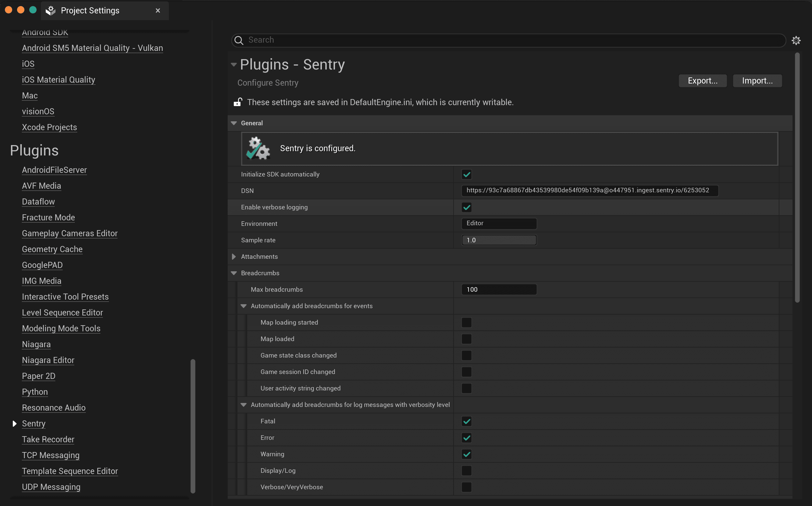Screen dimensions: 812x506
Task: Uncheck Error verbosity breadcrumb
Action: click(466, 438)
